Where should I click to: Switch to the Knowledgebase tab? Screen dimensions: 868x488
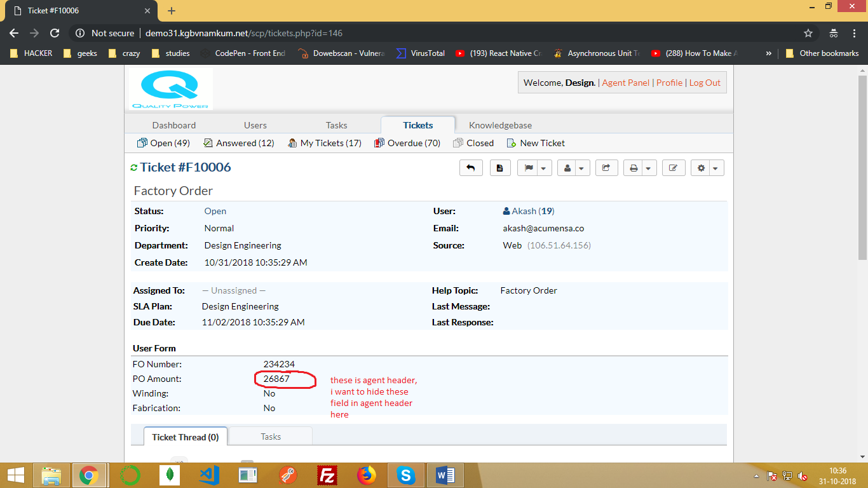pyautogui.click(x=500, y=125)
